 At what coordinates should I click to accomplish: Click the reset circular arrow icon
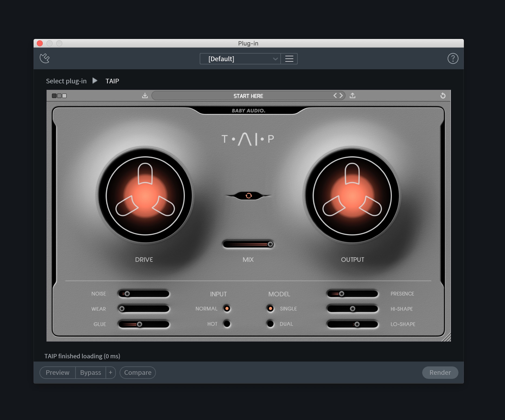coord(443,96)
